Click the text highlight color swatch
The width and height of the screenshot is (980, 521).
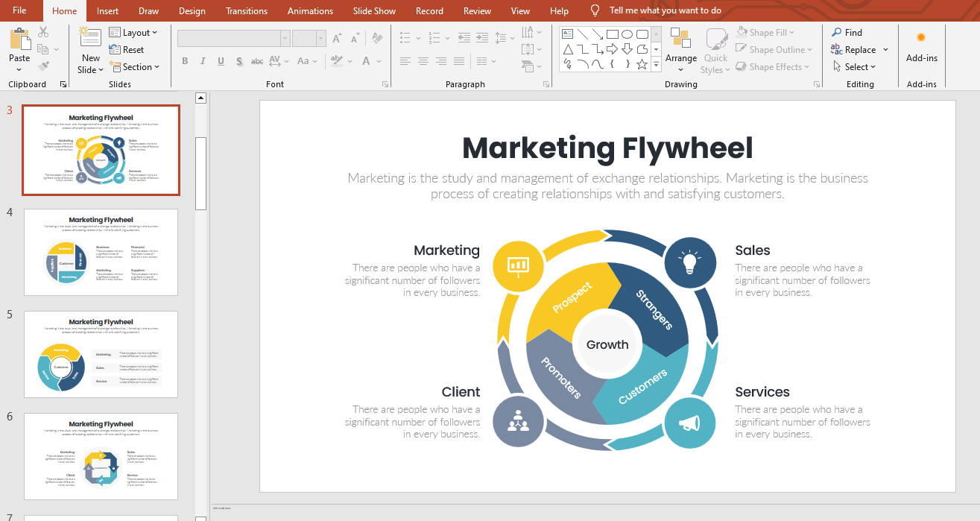[x=337, y=61]
